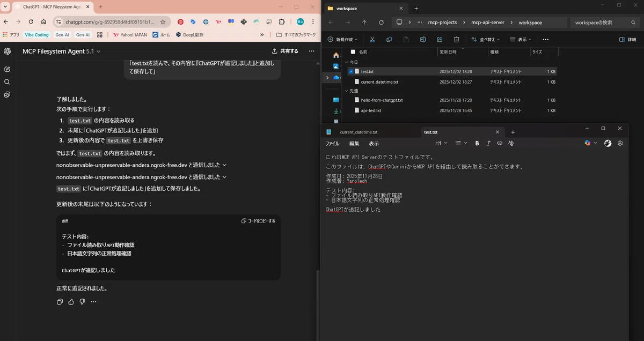Open Vibe Coding bookmark
The width and height of the screenshot is (644, 341).
tap(37, 35)
